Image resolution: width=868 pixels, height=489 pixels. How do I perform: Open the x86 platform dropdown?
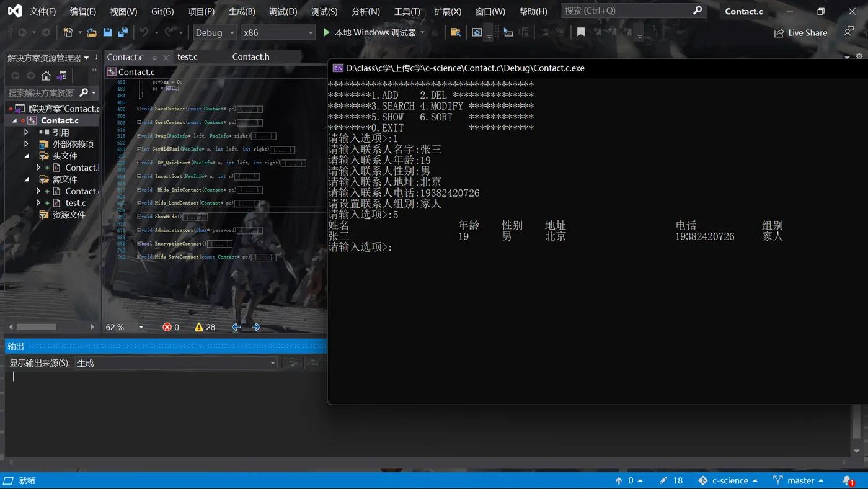(x=278, y=32)
